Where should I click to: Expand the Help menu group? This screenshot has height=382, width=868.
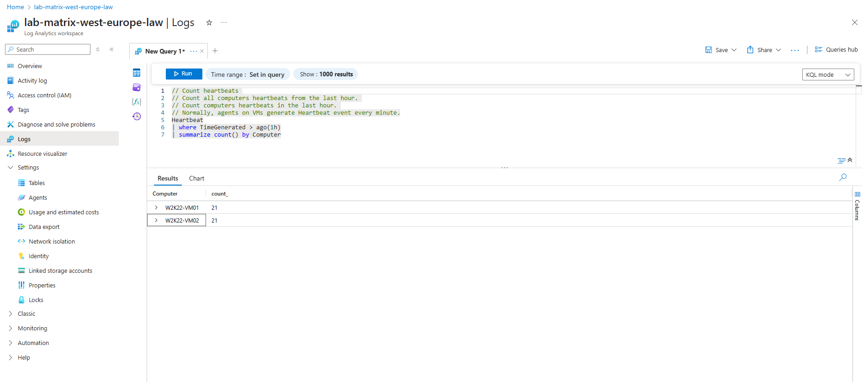point(11,357)
